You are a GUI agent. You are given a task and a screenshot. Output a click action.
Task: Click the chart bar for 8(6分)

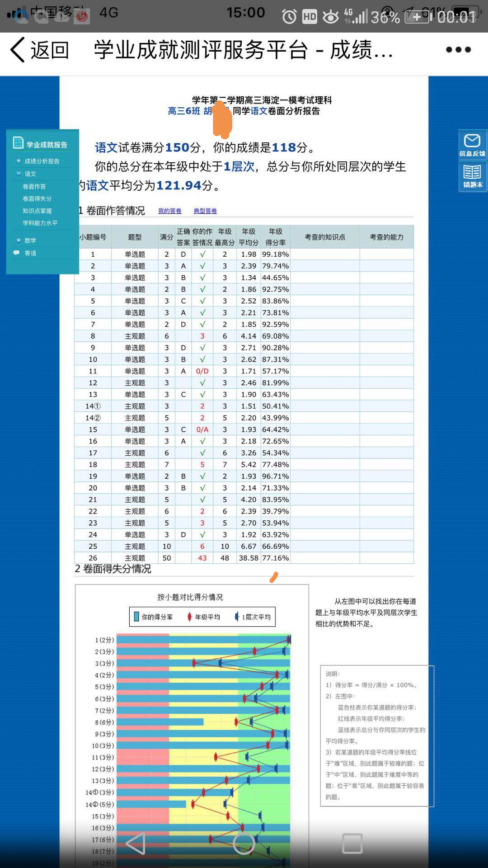[160, 722]
